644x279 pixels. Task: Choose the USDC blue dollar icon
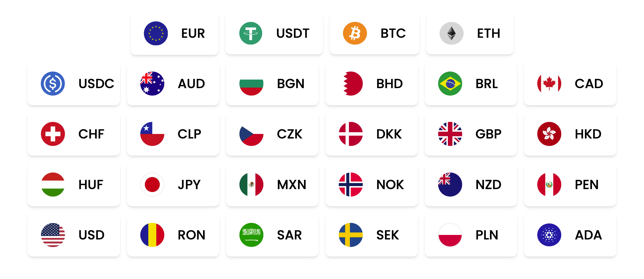click(x=53, y=84)
